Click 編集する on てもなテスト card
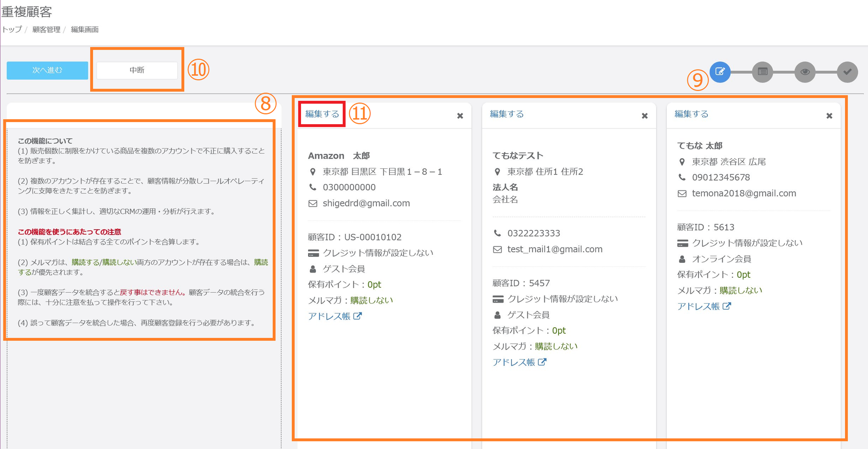The height and width of the screenshot is (449, 868). pos(507,114)
